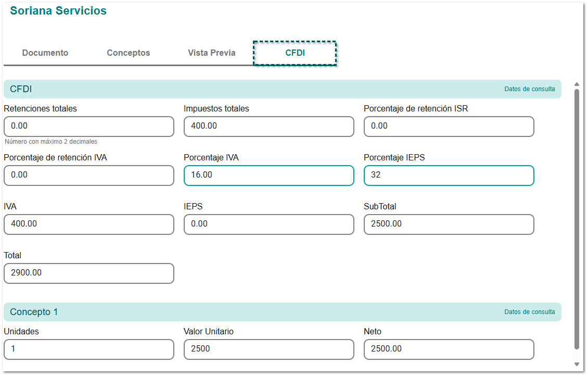Click the scrollbar down arrow

tap(576, 364)
